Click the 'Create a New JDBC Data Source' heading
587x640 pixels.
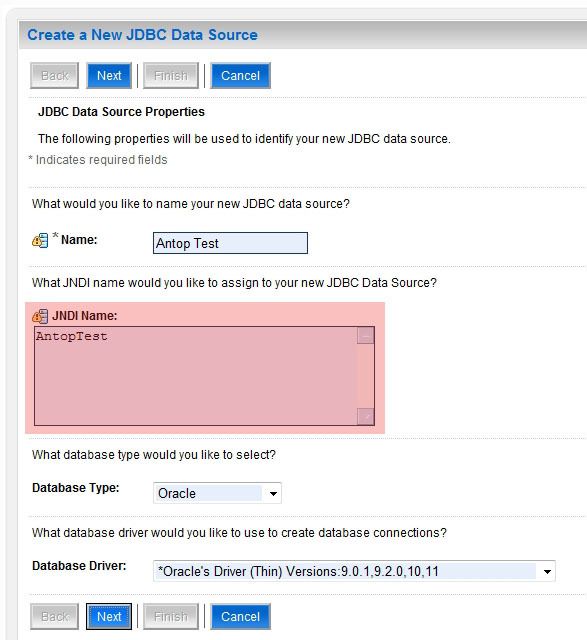click(142, 35)
